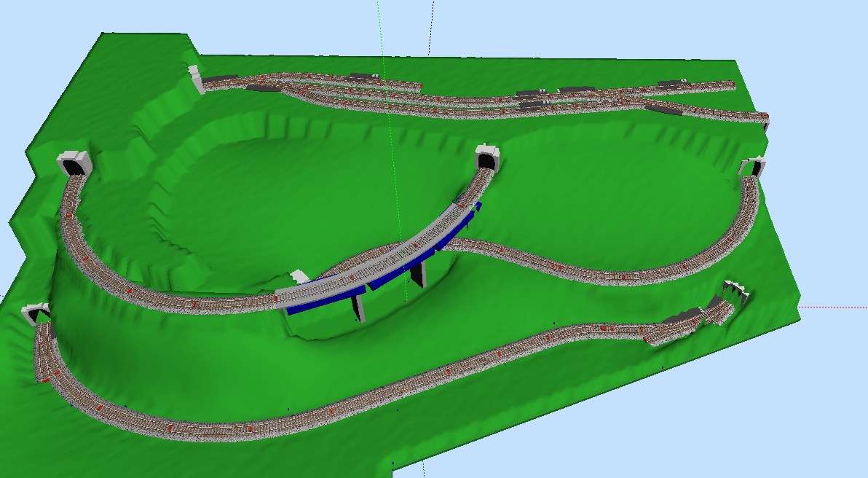This screenshot has width=868, height=478.
Task: Select the top-left tunnel portal near station tracks
Action: point(195,79)
